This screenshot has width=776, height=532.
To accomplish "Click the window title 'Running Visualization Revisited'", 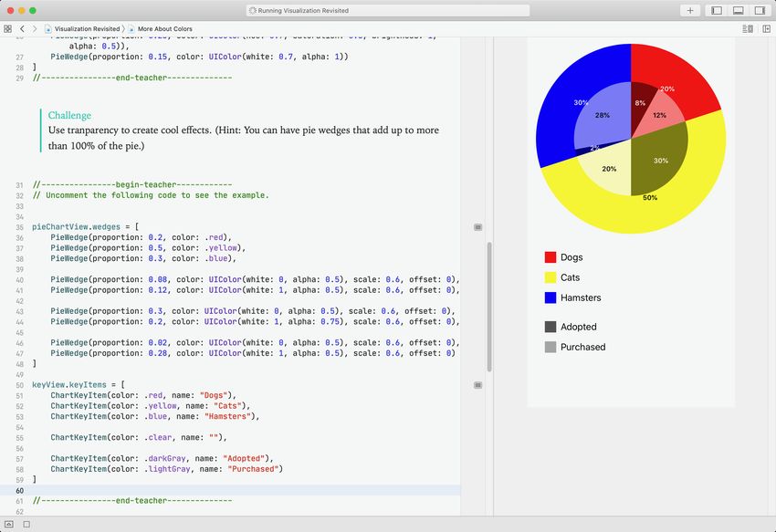I will 303,10.
